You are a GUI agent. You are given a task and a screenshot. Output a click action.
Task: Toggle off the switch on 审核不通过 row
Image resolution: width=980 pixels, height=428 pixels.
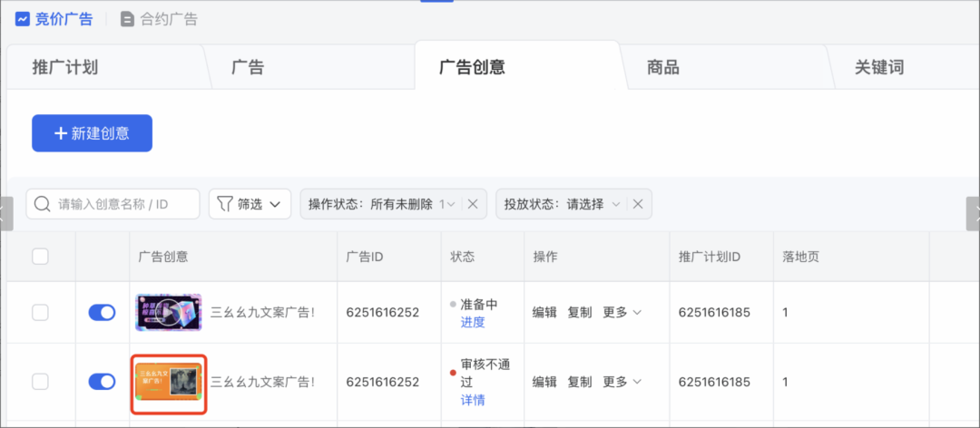pos(102,382)
